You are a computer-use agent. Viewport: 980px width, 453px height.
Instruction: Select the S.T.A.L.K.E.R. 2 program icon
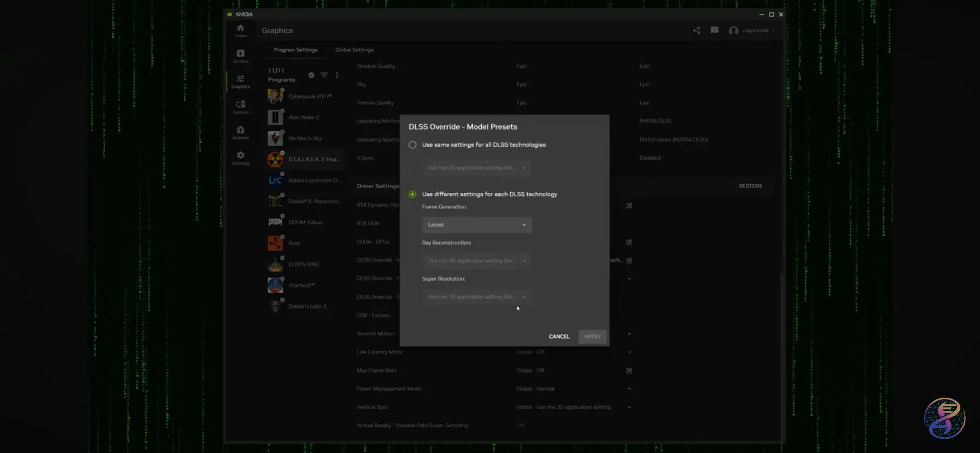[275, 159]
